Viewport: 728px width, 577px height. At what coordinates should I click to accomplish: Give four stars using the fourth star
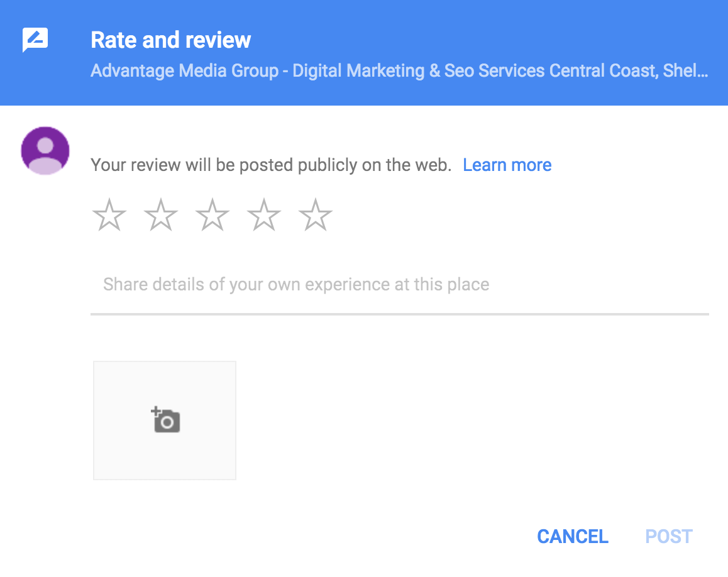(264, 216)
